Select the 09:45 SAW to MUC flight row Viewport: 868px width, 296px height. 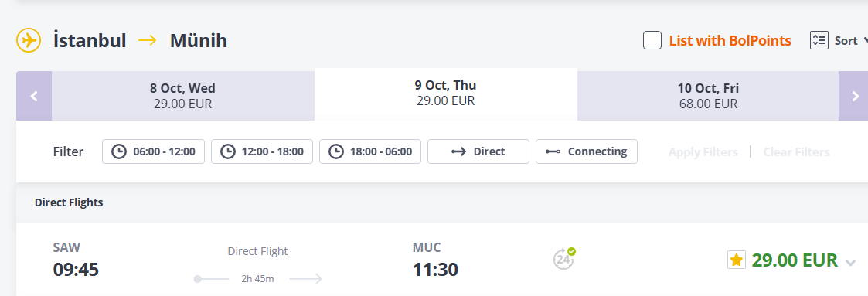coord(442,260)
